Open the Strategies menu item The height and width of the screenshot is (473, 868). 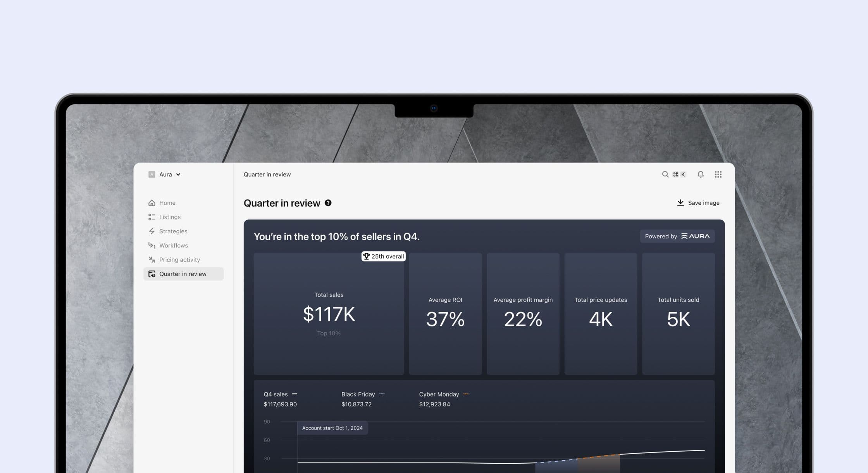[173, 231]
